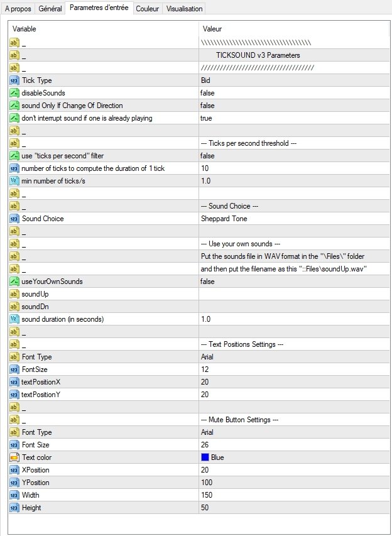The width and height of the screenshot is (392, 536).
Task: Select the '--- Use your own sounds ---' text
Action: pos(241,244)
